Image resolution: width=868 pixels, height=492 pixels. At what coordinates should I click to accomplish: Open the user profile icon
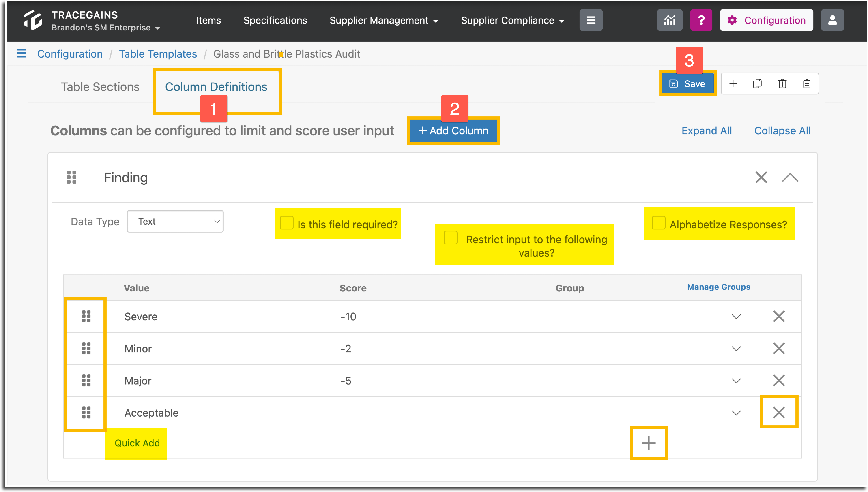(832, 20)
